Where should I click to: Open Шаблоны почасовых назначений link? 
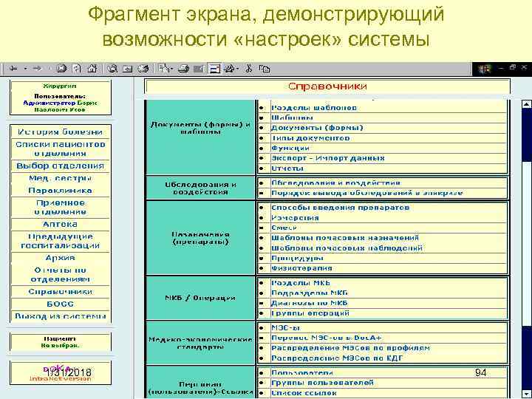click(x=345, y=237)
